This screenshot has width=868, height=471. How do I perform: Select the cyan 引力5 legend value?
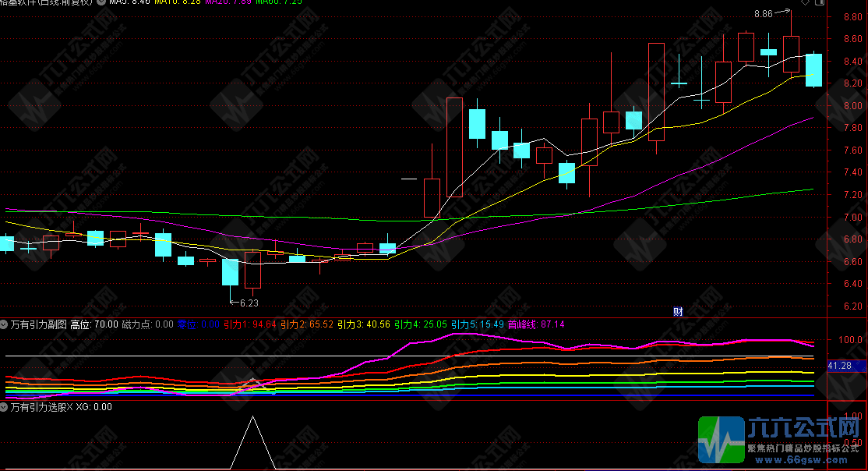[477, 324]
